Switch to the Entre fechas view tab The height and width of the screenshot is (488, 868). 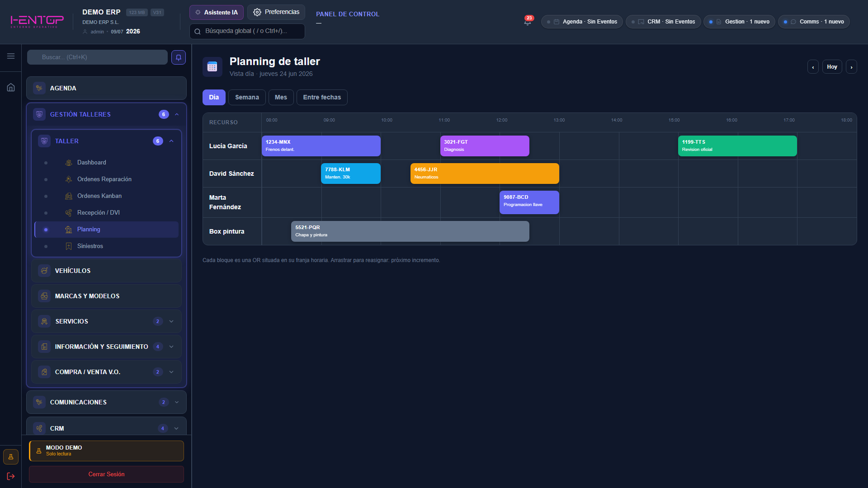[322, 97]
